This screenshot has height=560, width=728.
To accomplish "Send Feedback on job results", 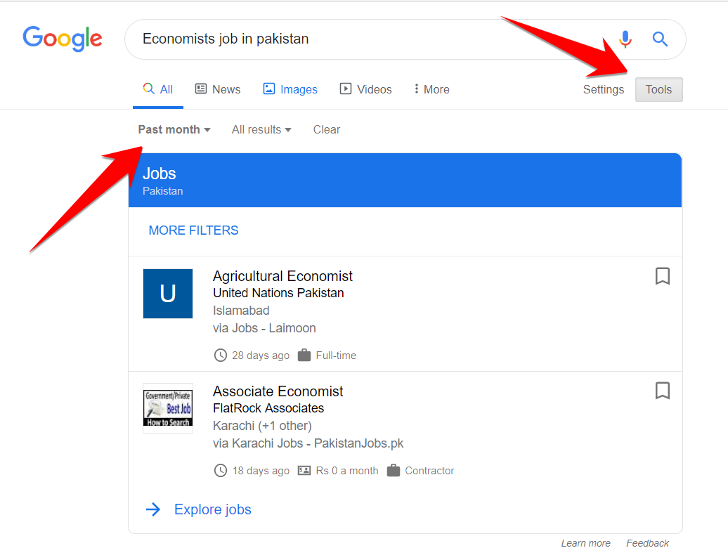I will click(x=647, y=543).
